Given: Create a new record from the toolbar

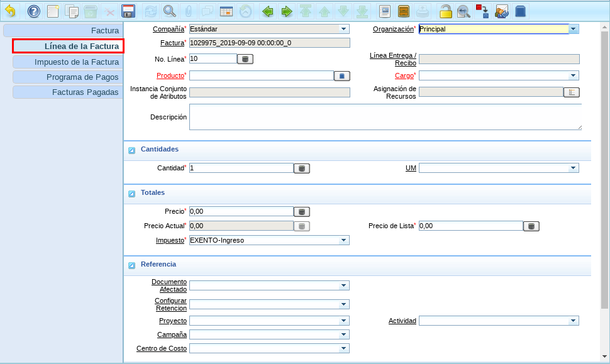Looking at the screenshot, I should pos(53,11).
